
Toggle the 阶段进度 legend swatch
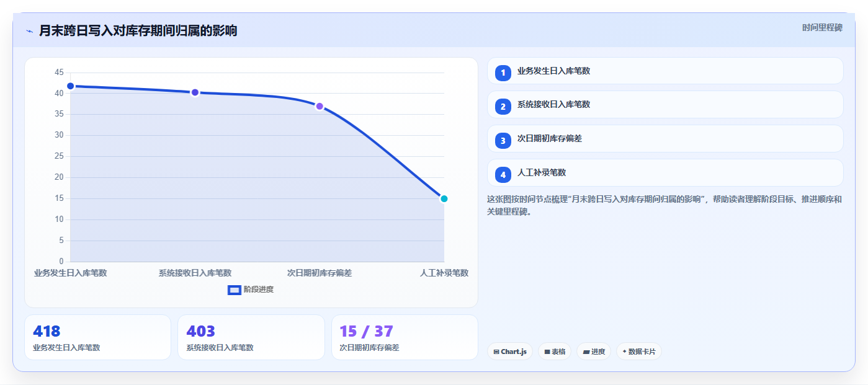point(235,290)
